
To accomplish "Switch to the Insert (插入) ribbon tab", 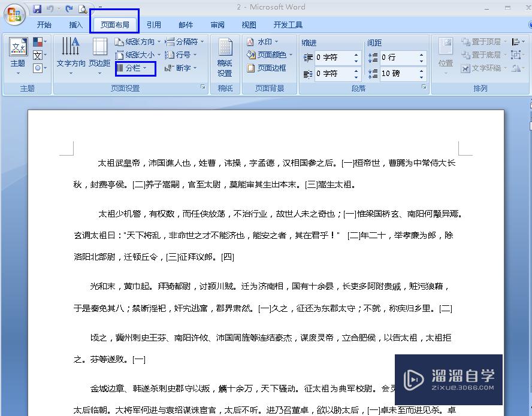I will point(75,25).
